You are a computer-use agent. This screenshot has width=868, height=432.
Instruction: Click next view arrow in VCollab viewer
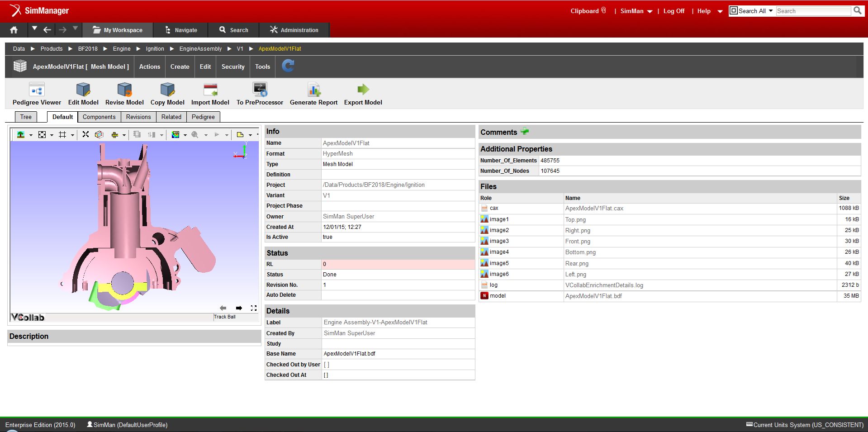click(239, 308)
